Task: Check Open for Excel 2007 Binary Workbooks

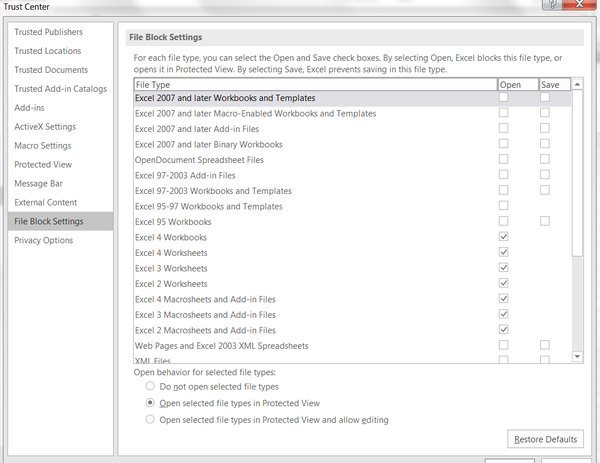Action: (504, 143)
